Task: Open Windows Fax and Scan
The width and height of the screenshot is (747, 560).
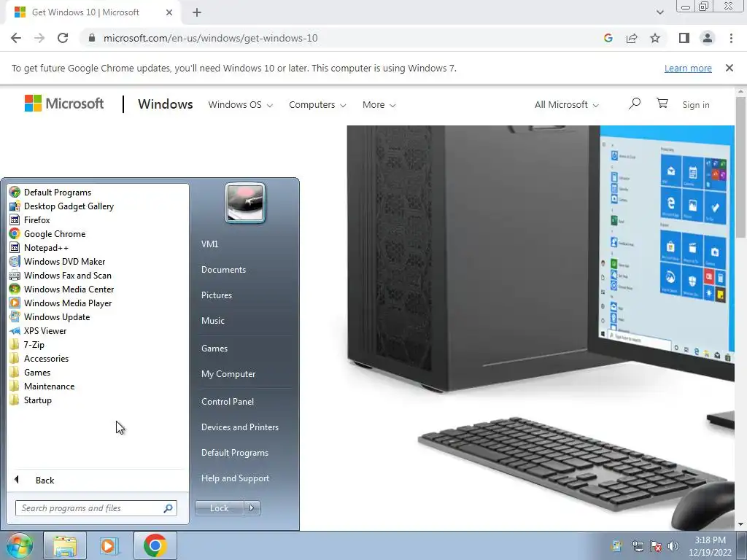Action: coord(60,275)
